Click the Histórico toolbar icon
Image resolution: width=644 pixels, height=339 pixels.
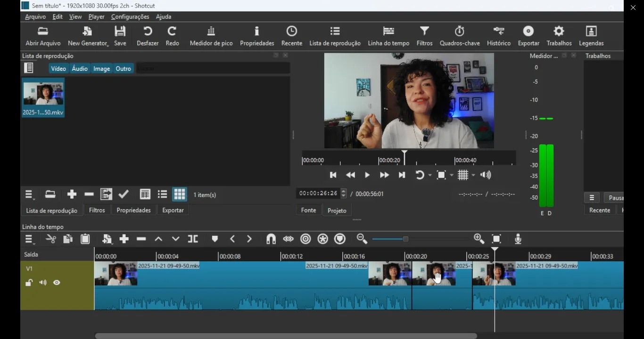[498, 35]
